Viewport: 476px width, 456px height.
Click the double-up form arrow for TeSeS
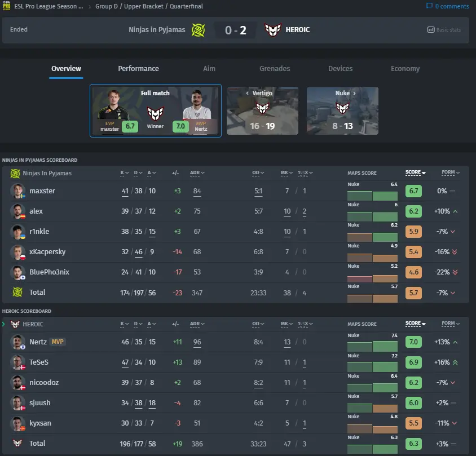click(455, 362)
